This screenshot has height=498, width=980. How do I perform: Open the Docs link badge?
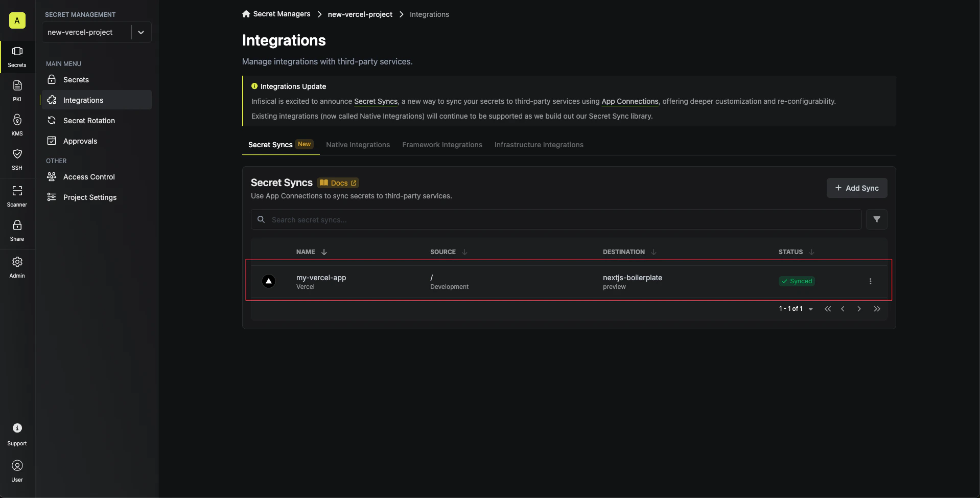coord(338,183)
